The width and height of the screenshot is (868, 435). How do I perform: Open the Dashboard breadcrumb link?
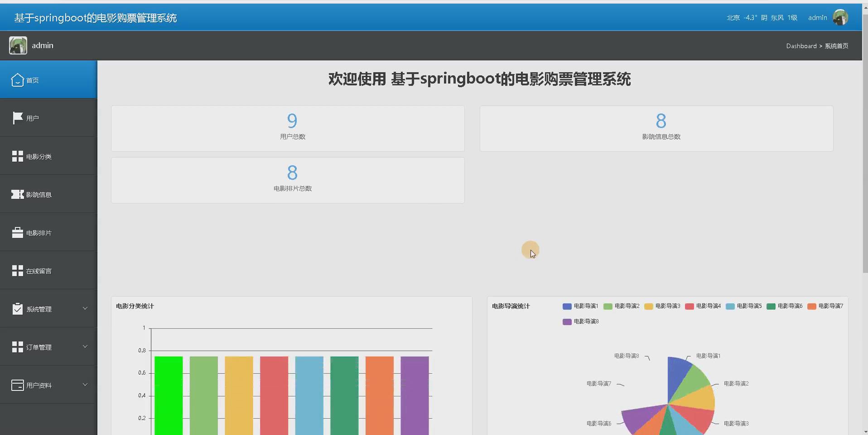[x=801, y=46]
